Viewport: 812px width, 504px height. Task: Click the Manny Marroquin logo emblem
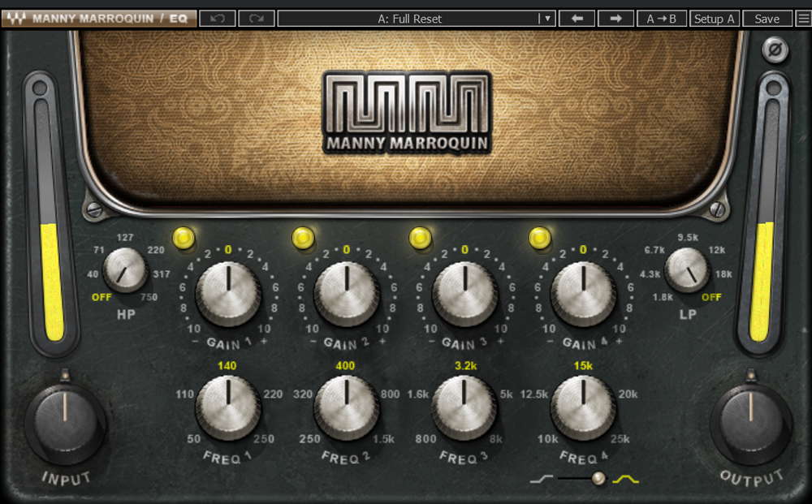tap(407, 112)
